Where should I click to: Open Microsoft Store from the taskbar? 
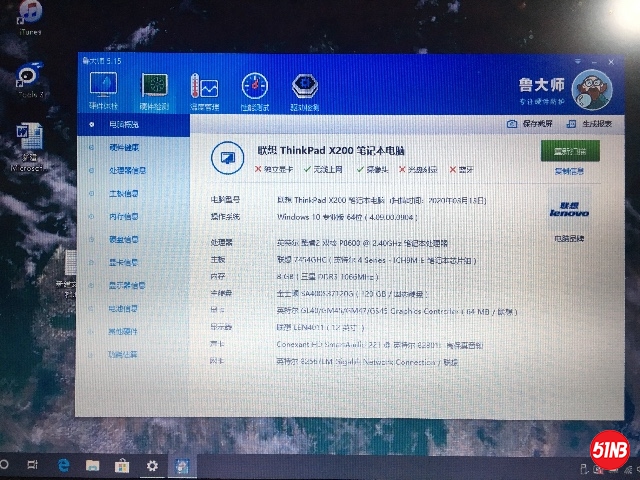[x=122, y=465]
